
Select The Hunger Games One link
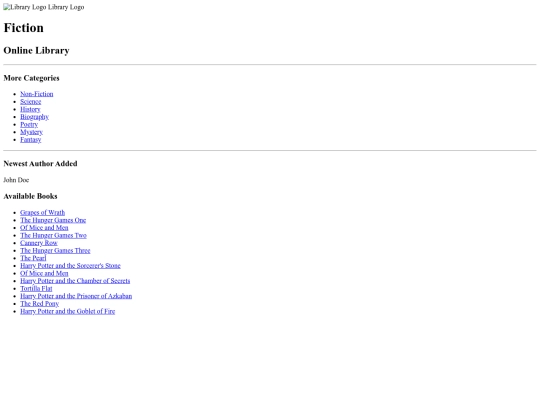pyautogui.click(x=53, y=220)
